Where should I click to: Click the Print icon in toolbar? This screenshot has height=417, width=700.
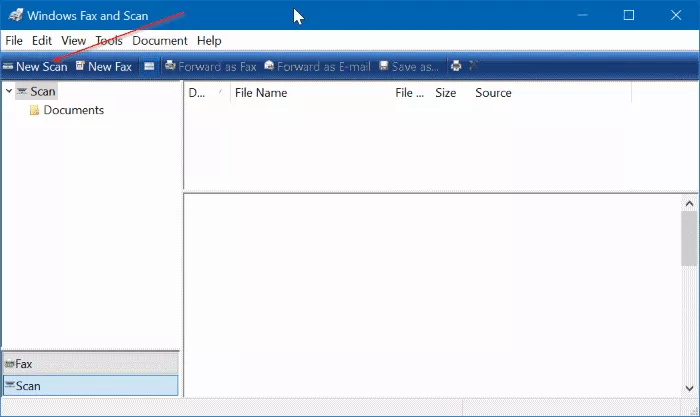click(x=456, y=66)
